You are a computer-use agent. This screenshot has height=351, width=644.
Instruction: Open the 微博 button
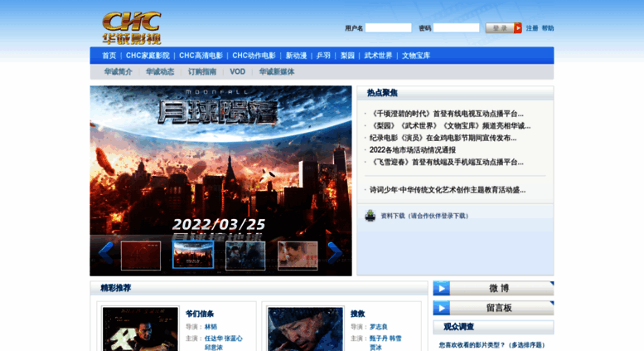[493, 289]
